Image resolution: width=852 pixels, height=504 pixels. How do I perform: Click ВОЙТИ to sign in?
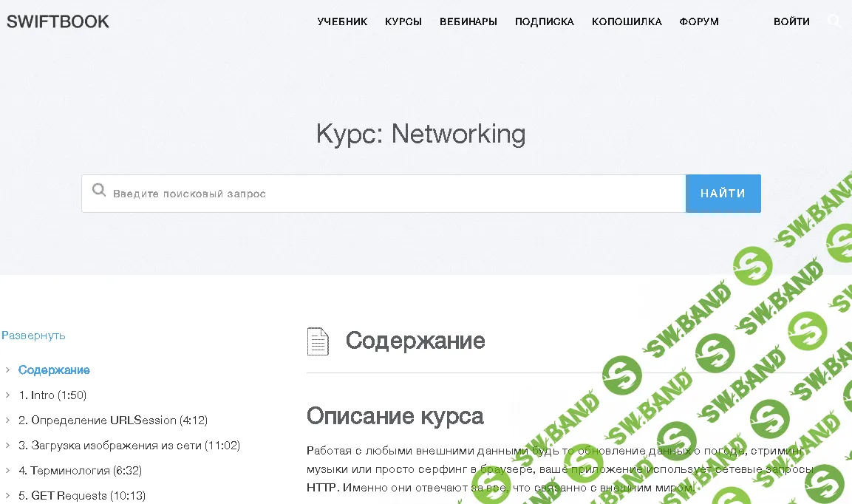point(791,21)
